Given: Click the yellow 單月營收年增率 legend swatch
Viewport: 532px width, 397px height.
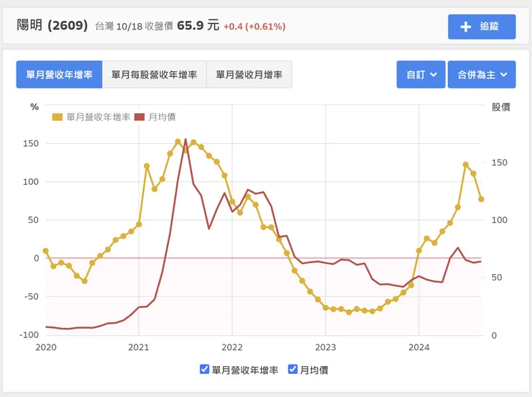Looking at the screenshot, I should [x=58, y=117].
